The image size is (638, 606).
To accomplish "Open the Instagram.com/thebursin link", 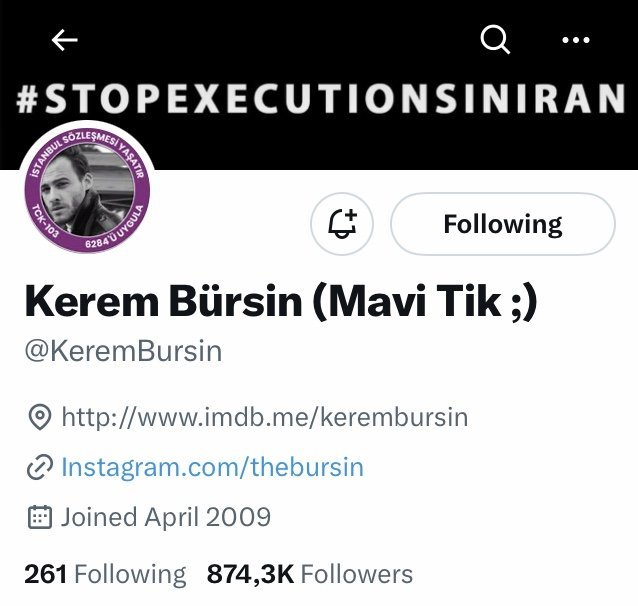I will tap(212, 467).
